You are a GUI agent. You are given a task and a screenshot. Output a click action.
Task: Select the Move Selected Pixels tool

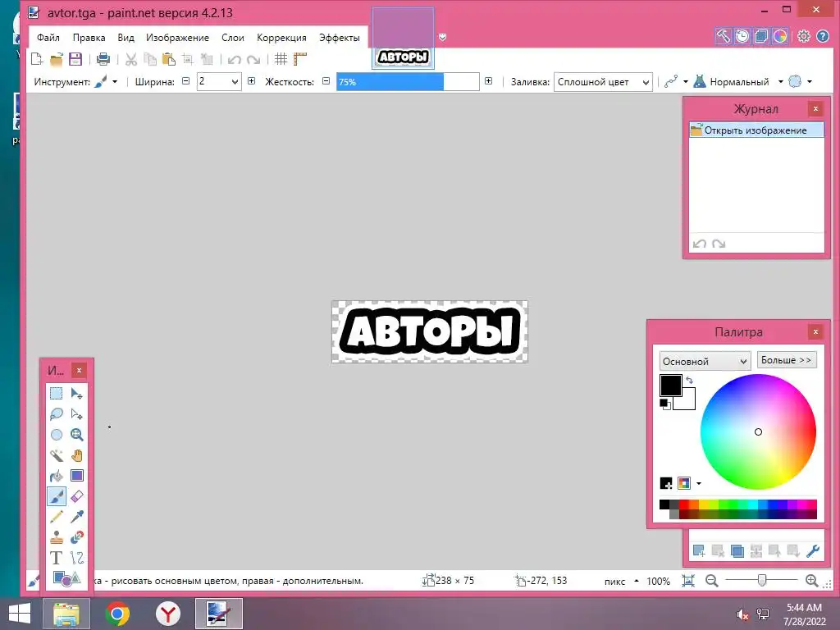[x=77, y=394]
